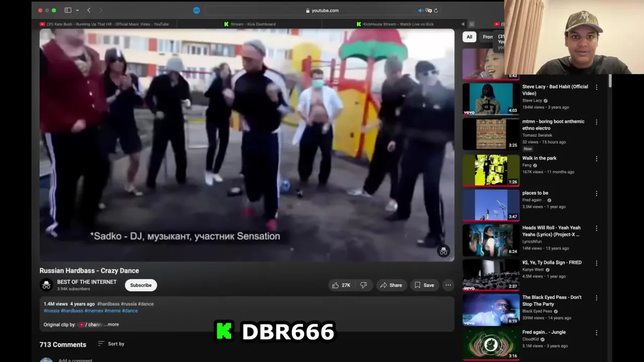The height and width of the screenshot is (362, 644).
Task: Dislike the Russian Hardbass video
Action: [x=363, y=285]
